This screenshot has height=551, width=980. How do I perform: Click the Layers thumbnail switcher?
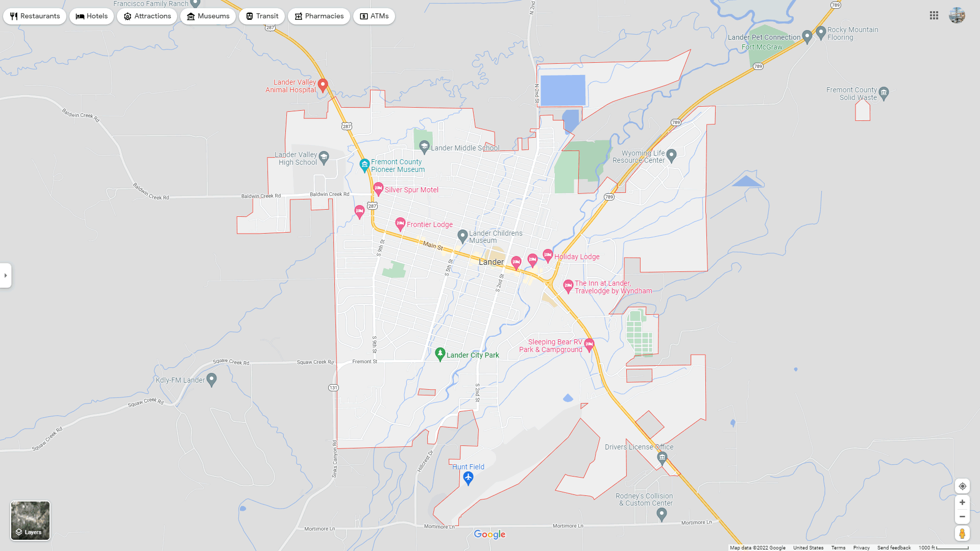(x=30, y=521)
